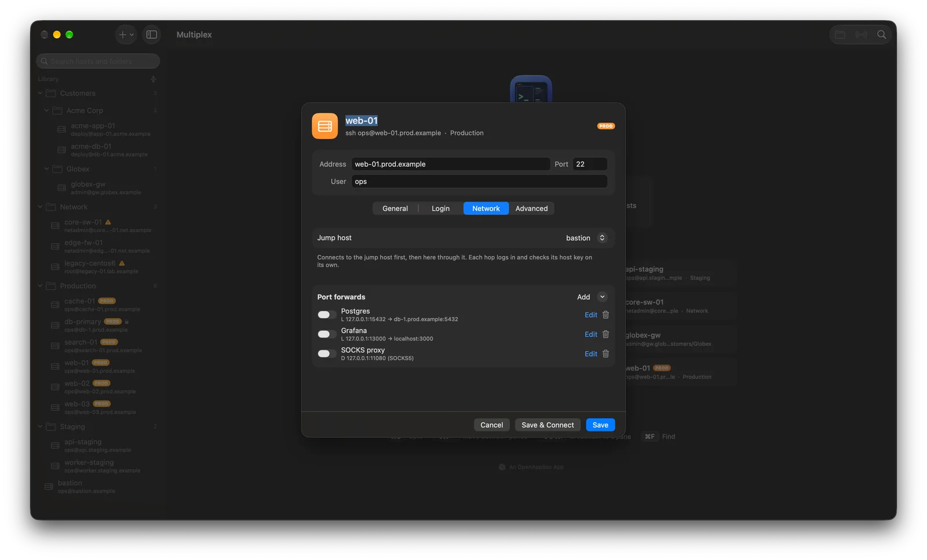Click the blue Save button
The image size is (927, 560).
point(600,425)
